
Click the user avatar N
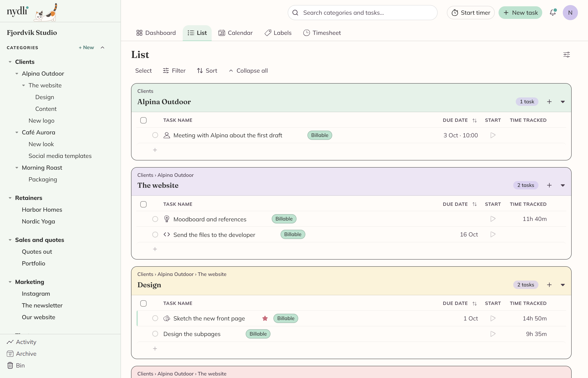570,13
